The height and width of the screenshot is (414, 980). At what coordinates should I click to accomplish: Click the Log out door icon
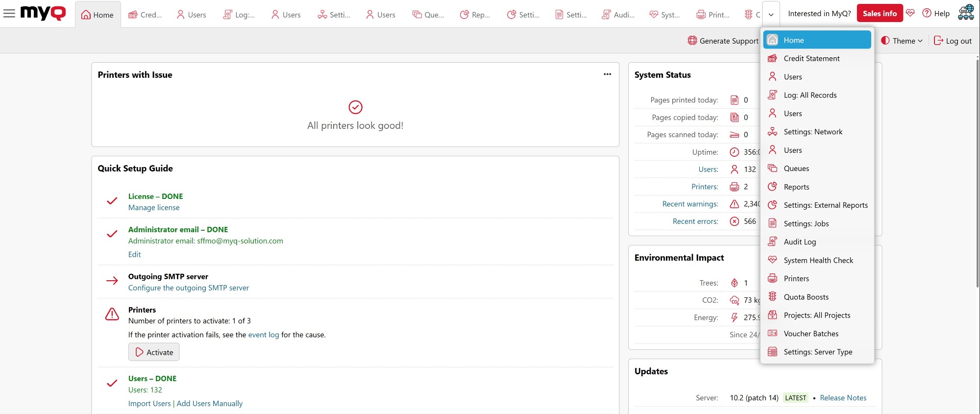click(x=938, y=41)
